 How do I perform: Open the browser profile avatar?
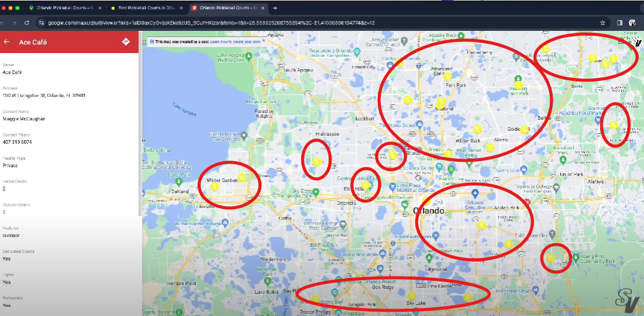(x=632, y=23)
